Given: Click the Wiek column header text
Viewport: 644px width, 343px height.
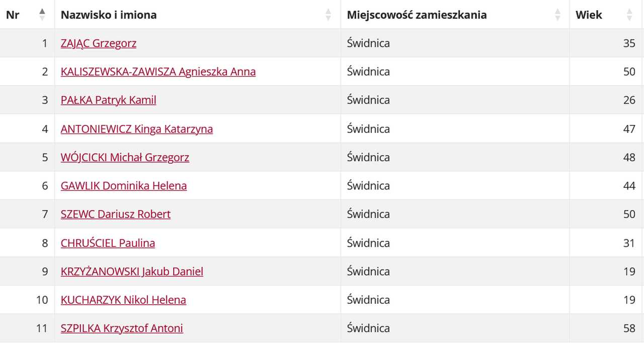Looking at the screenshot, I should 589,15.
